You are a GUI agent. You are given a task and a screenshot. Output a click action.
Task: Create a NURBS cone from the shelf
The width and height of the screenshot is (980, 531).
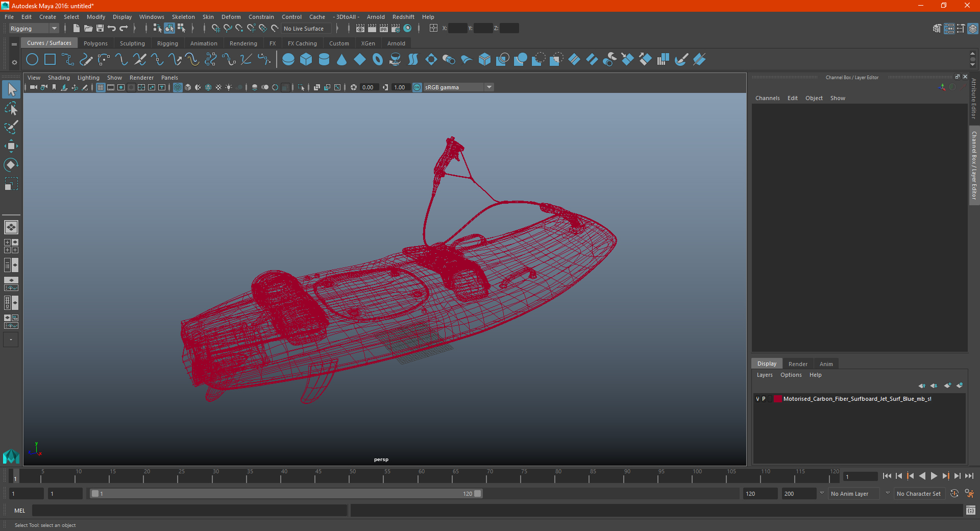coord(342,60)
